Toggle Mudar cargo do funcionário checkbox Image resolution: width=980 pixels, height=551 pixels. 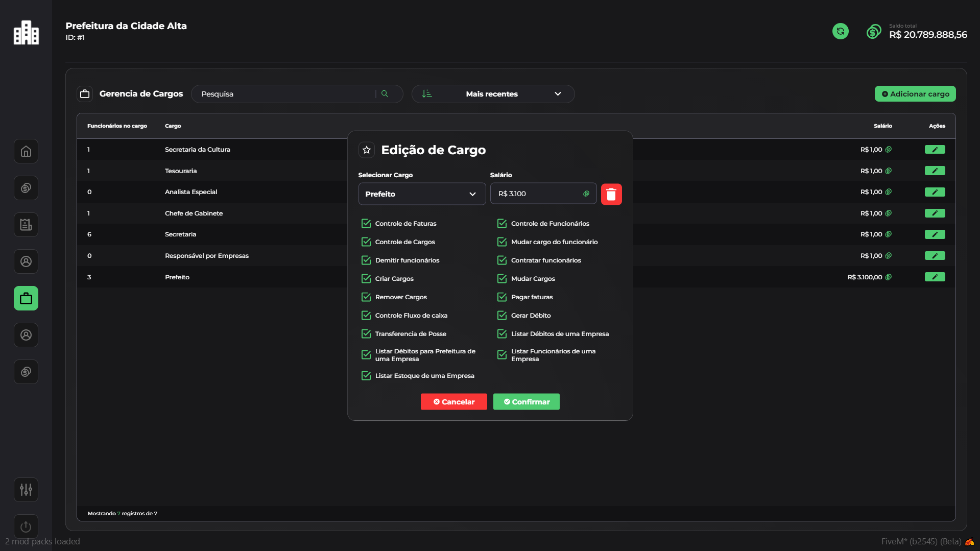[x=501, y=242]
